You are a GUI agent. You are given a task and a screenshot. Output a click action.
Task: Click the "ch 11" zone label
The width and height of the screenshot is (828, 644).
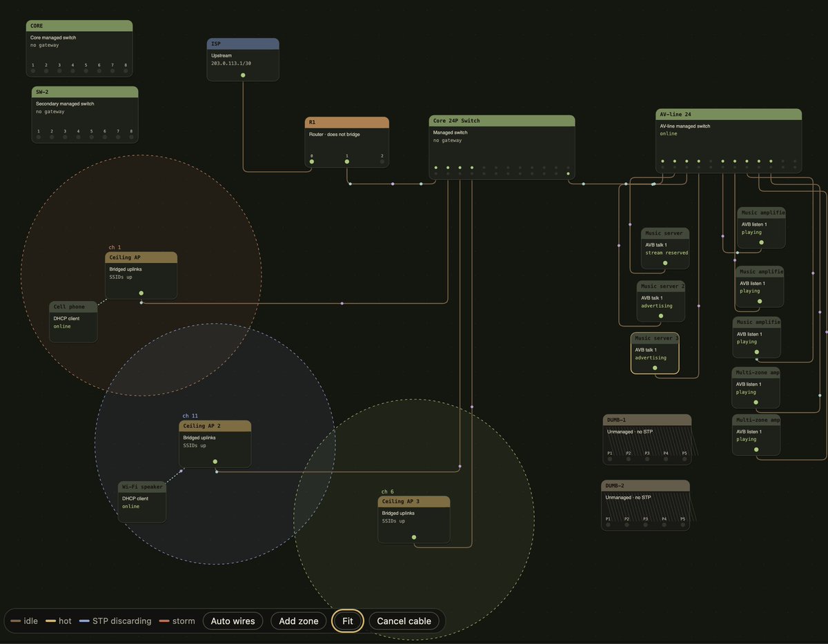190,416
